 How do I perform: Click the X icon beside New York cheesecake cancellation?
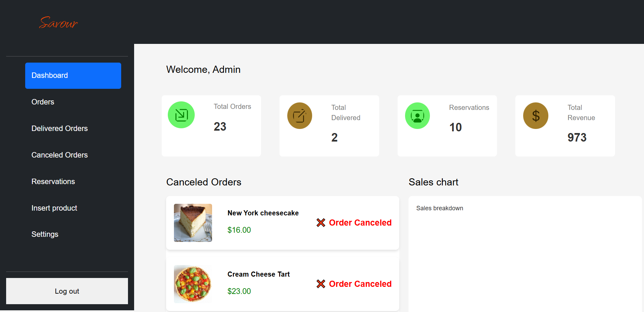[320, 223]
